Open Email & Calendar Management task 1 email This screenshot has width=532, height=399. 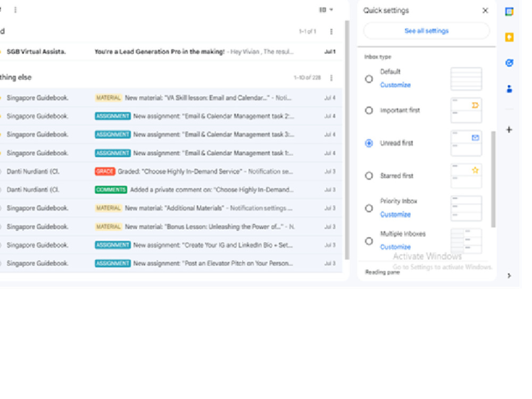(170, 153)
